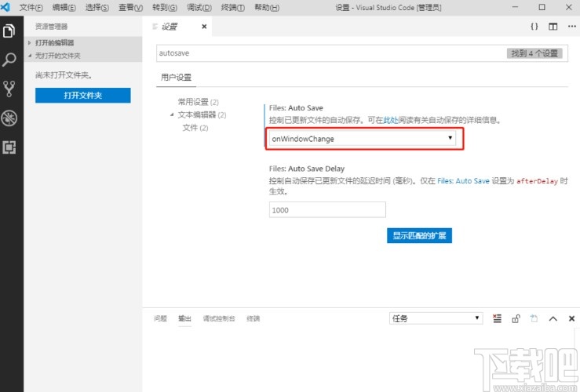
Task: Open the 文件(F) menu
Action: 31,7
